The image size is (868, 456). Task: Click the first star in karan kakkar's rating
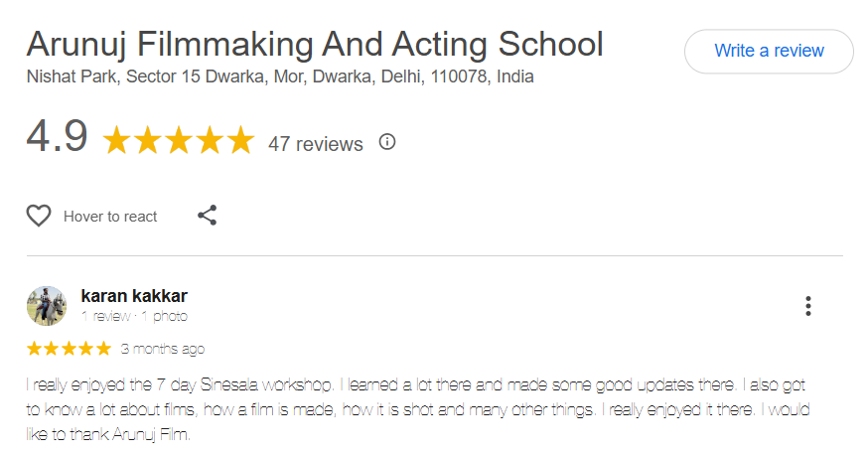point(35,349)
